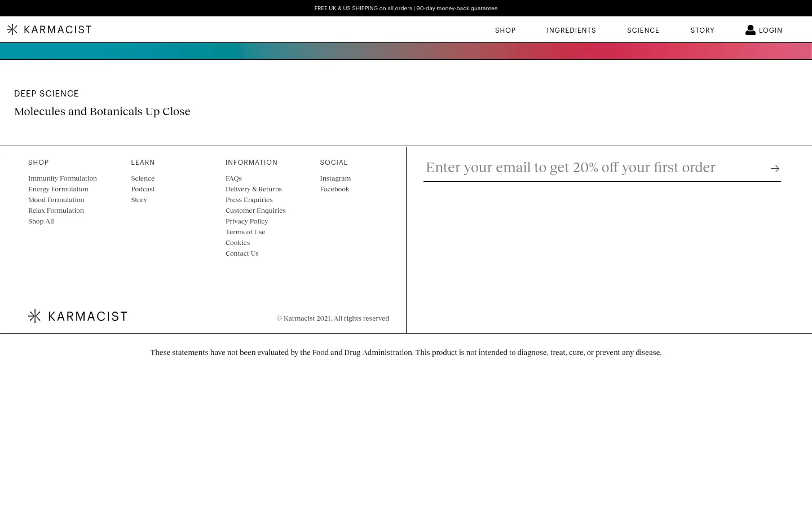The height and width of the screenshot is (508, 812).
Task: Click the Karmacist star logo in header
Action: [x=49, y=29]
